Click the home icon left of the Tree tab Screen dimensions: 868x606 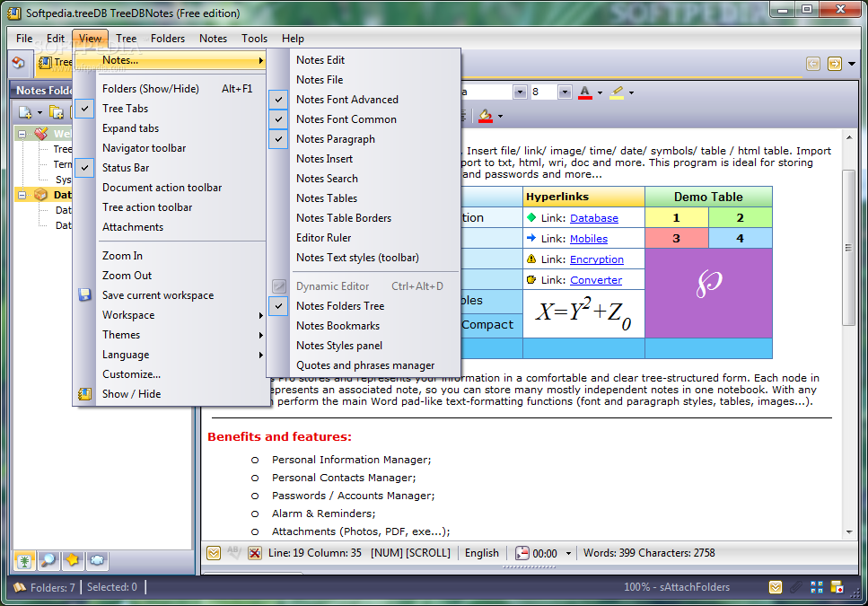pos(18,62)
